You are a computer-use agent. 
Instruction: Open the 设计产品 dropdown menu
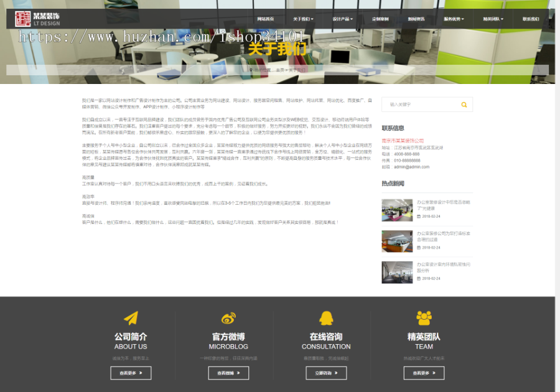click(342, 19)
